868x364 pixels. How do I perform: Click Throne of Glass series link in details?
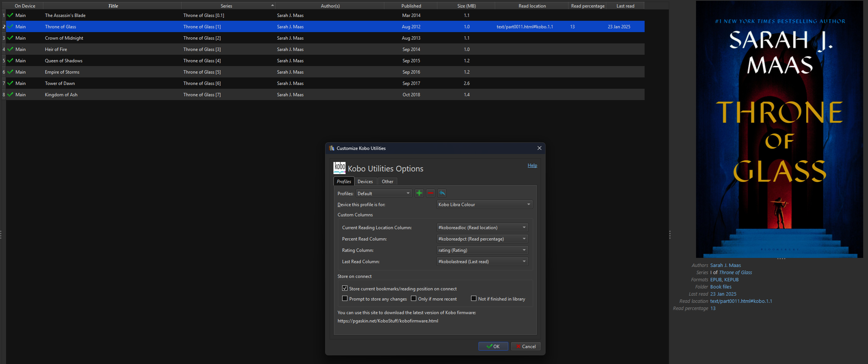(x=735, y=273)
